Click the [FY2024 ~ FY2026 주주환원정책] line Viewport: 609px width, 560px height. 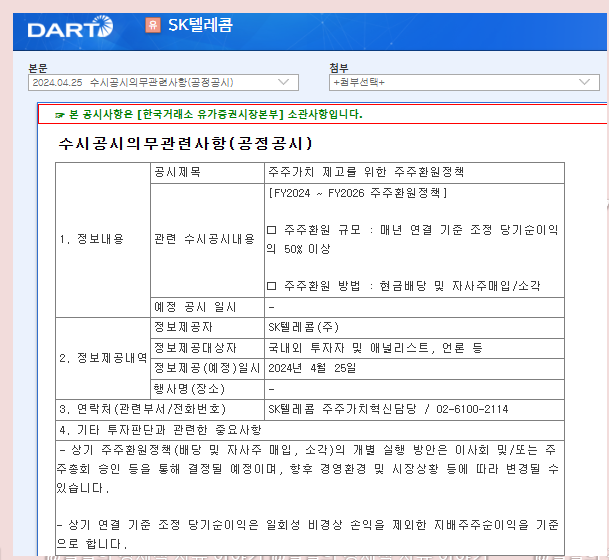point(358,193)
